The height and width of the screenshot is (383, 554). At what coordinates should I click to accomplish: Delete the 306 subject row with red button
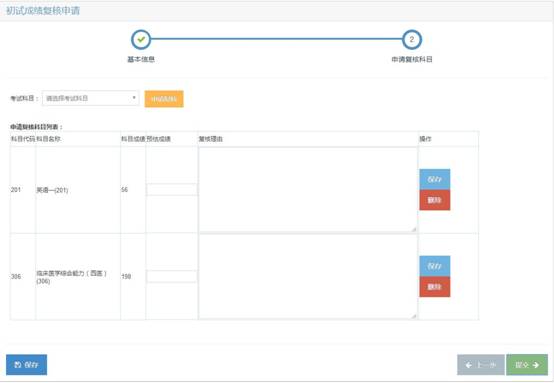[435, 287]
